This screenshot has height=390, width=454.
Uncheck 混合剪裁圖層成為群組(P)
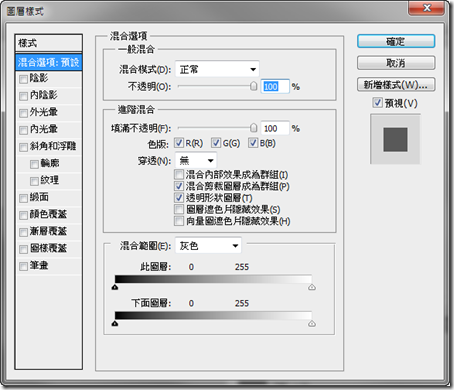pyautogui.click(x=179, y=186)
